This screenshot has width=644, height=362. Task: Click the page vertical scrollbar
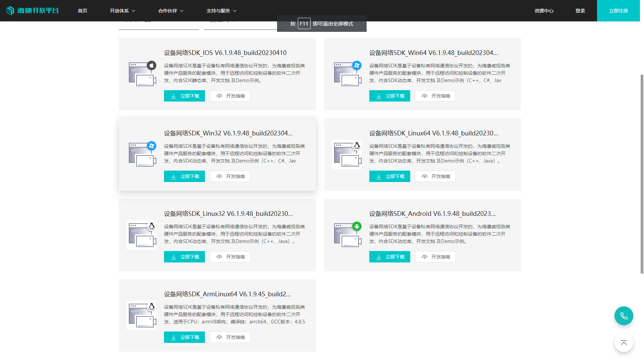pyautogui.click(x=642, y=174)
